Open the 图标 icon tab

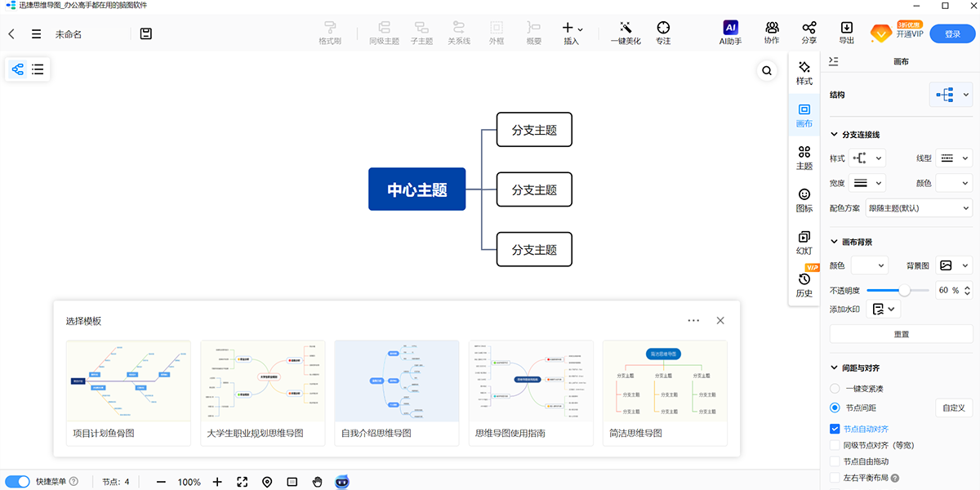[804, 200]
